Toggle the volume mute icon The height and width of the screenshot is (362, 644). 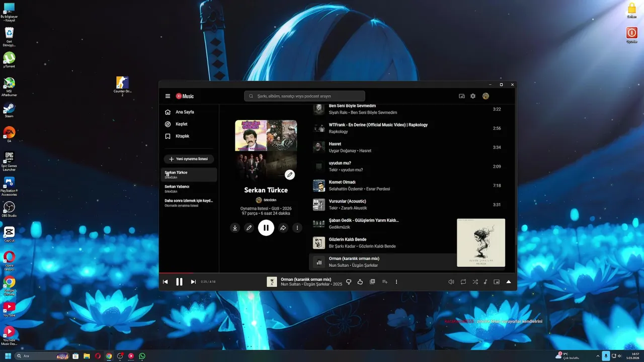coord(451,282)
